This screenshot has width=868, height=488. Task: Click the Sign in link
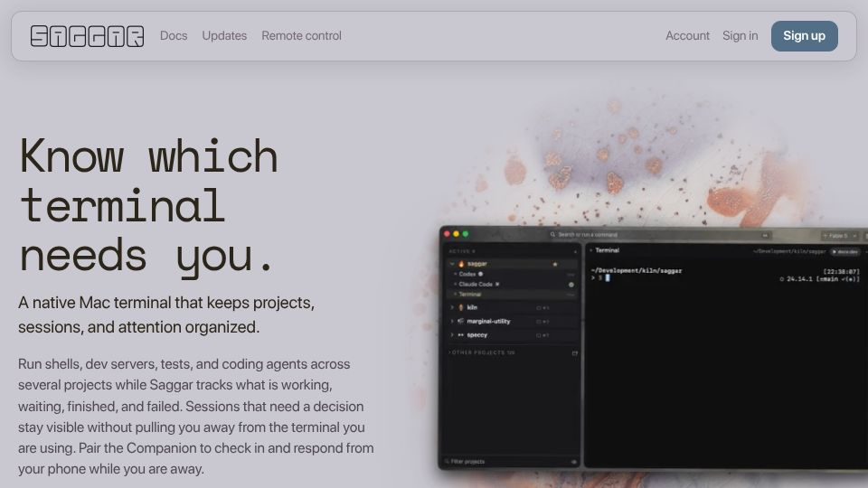[x=740, y=36]
